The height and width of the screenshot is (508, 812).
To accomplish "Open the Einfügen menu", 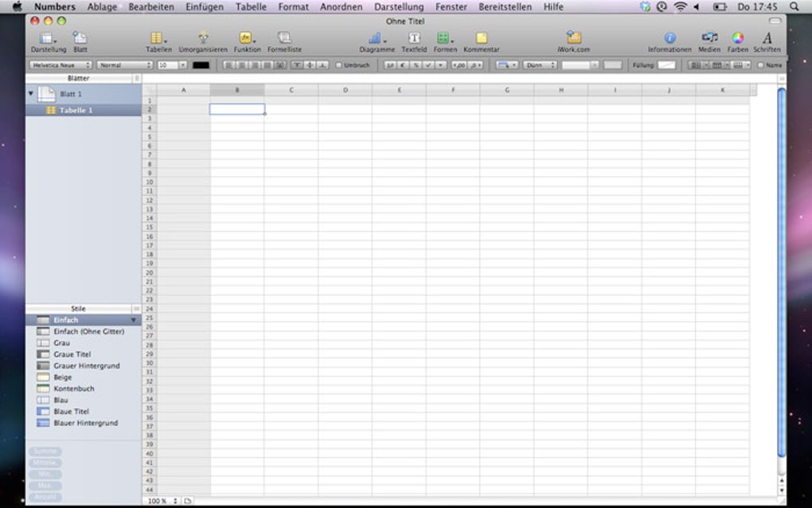I will (205, 6).
